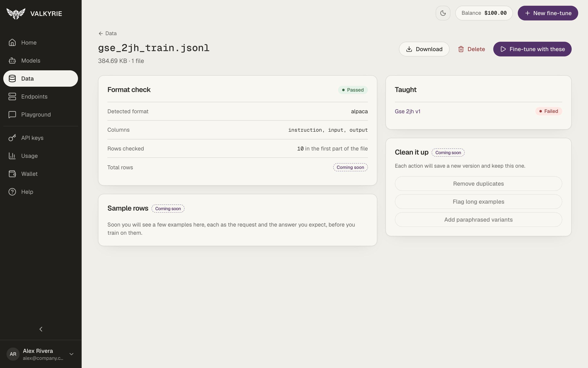View the Usage page label

click(x=29, y=156)
